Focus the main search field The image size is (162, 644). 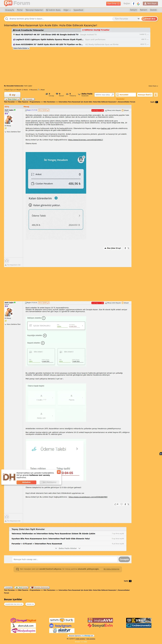(x=60, y=19)
